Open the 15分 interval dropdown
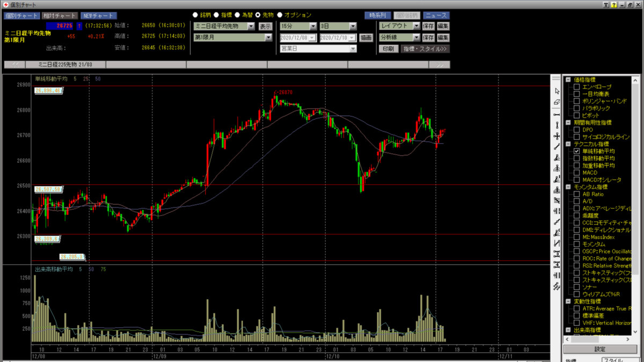 click(x=313, y=26)
